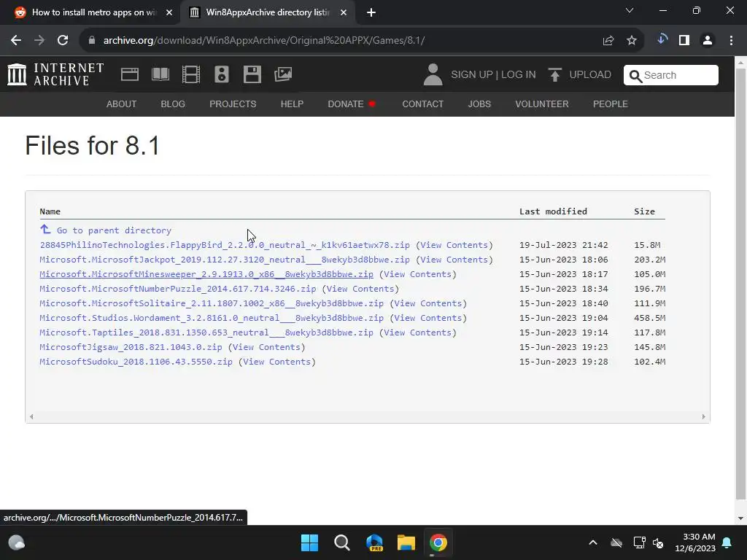This screenshot has height=560, width=747.
Task: Open the HELP menu item
Action: [292, 104]
